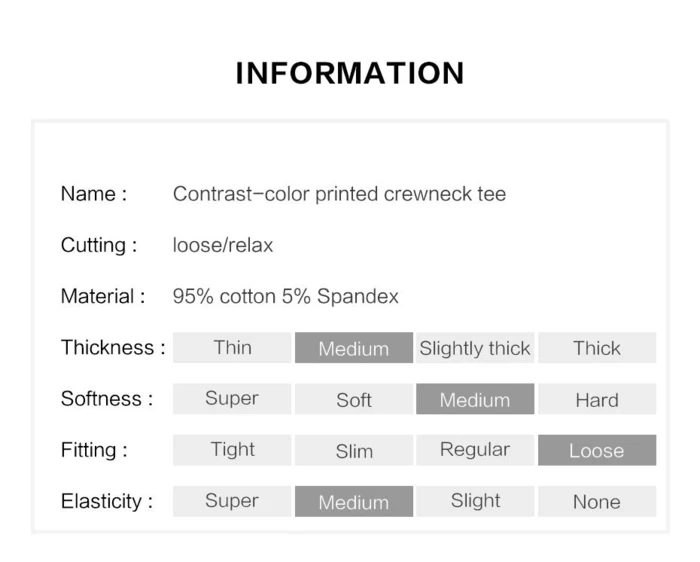700x562 pixels.
Task: Choose Tight fitting option
Action: click(232, 450)
